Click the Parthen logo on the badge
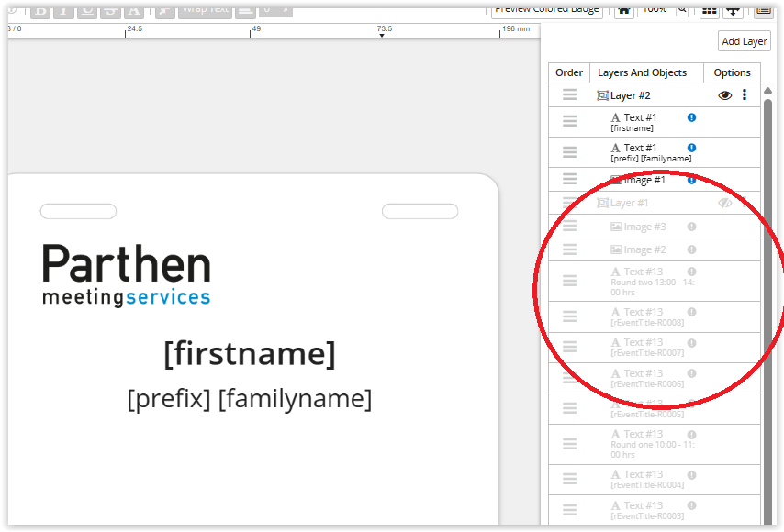Viewport: 784px width, 532px height. pyautogui.click(x=127, y=274)
